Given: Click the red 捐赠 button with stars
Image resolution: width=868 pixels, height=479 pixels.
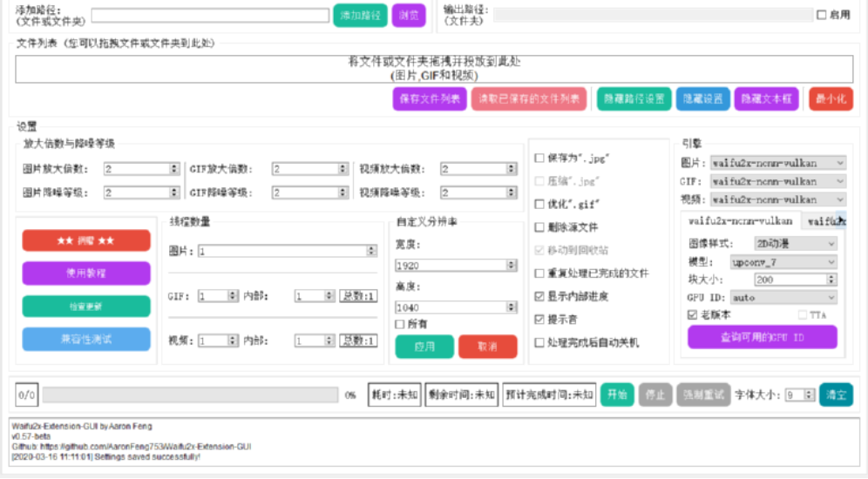Looking at the screenshot, I should pyautogui.click(x=85, y=240).
